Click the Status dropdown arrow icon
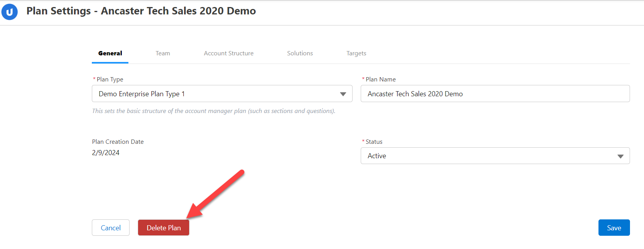Screen dimensions: 644x249 620,156
